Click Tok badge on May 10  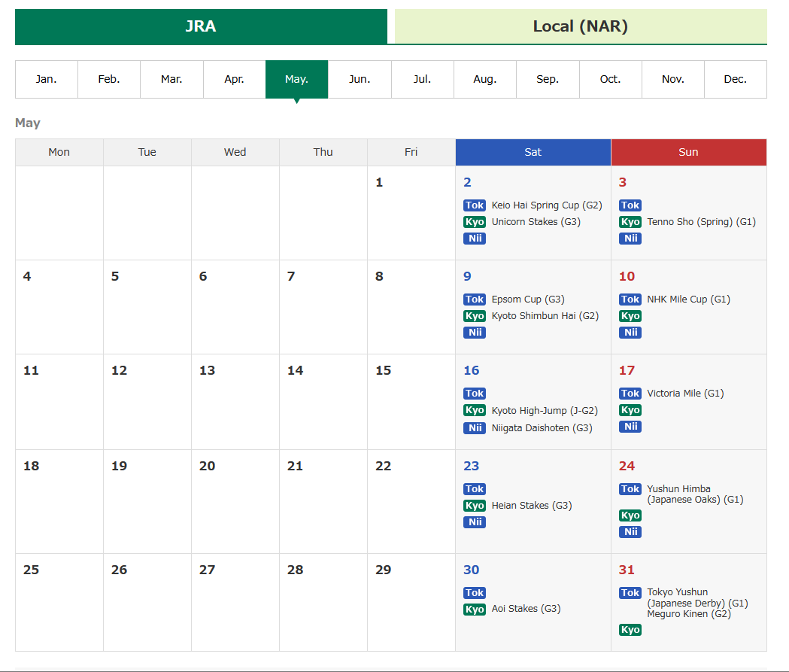tap(630, 300)
